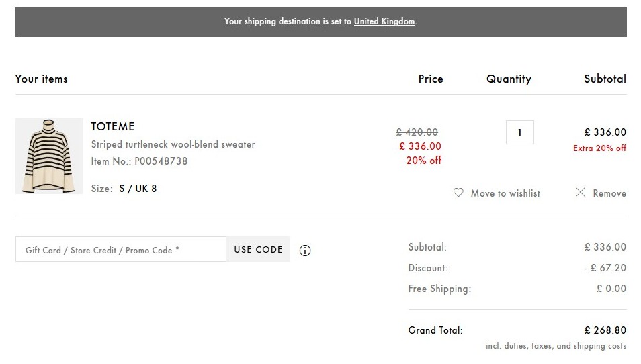The height and width of the screenshot is (364, 641).
Task: Click the striped sweater product thumbnail
Action: coord(49,156)
